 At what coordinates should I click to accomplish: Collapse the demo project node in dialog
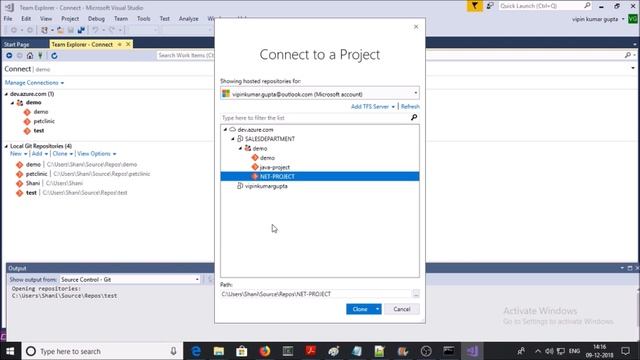tap(240, 148)
